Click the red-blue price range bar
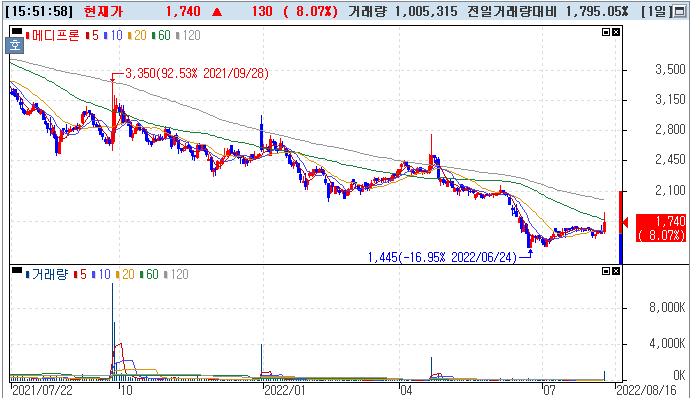The height and width of the screenshot is (398, 691). [621, 227]
